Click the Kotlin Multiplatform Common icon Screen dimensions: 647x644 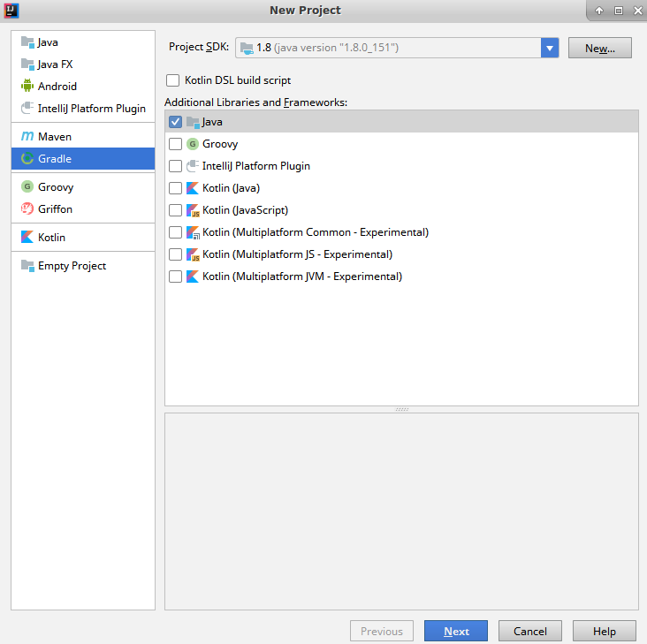(193, 232)
